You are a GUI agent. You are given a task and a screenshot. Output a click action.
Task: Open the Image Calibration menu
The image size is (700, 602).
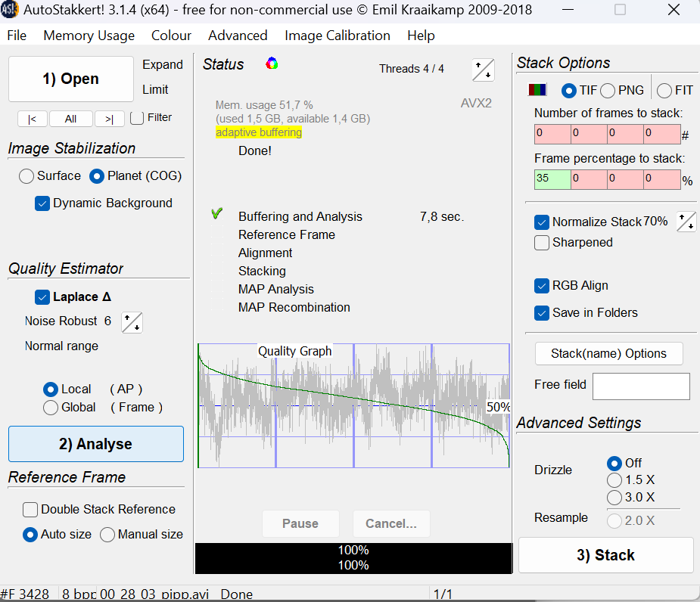point(338,36)
